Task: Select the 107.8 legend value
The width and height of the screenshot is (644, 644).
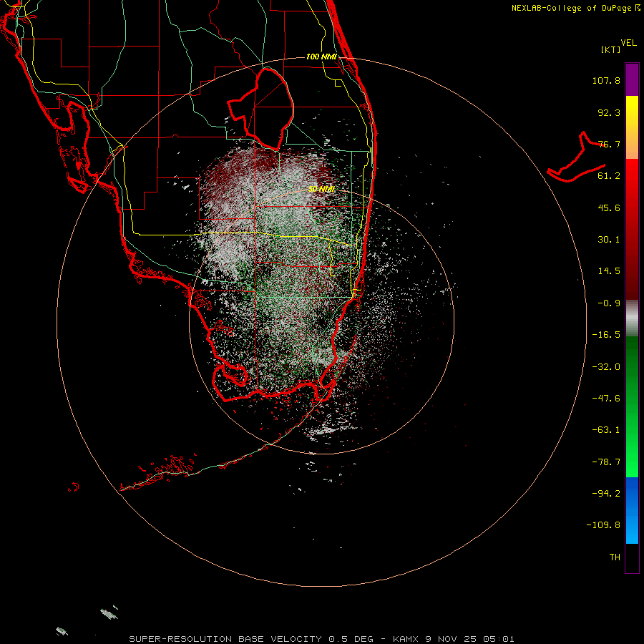Action: tap(606, 81)
